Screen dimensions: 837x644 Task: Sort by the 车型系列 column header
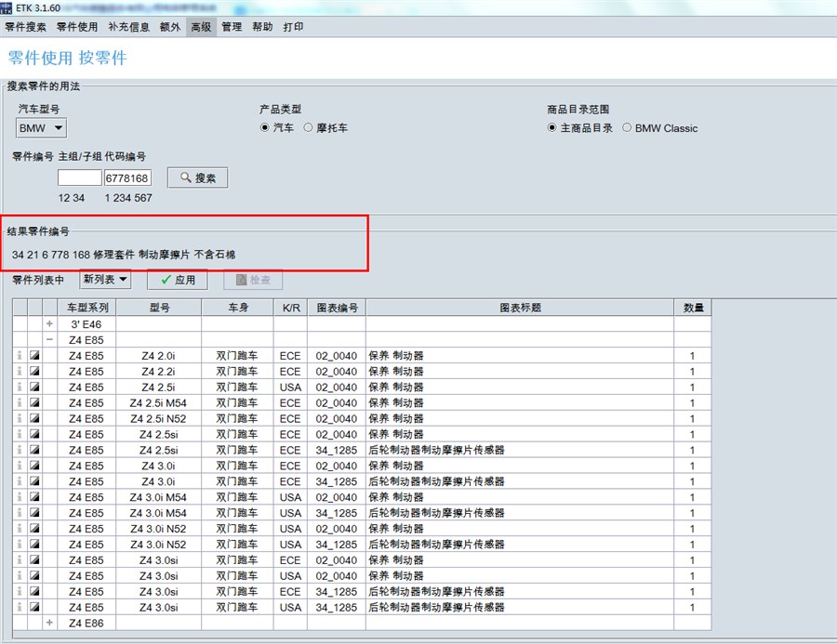[x=87, y=308]
